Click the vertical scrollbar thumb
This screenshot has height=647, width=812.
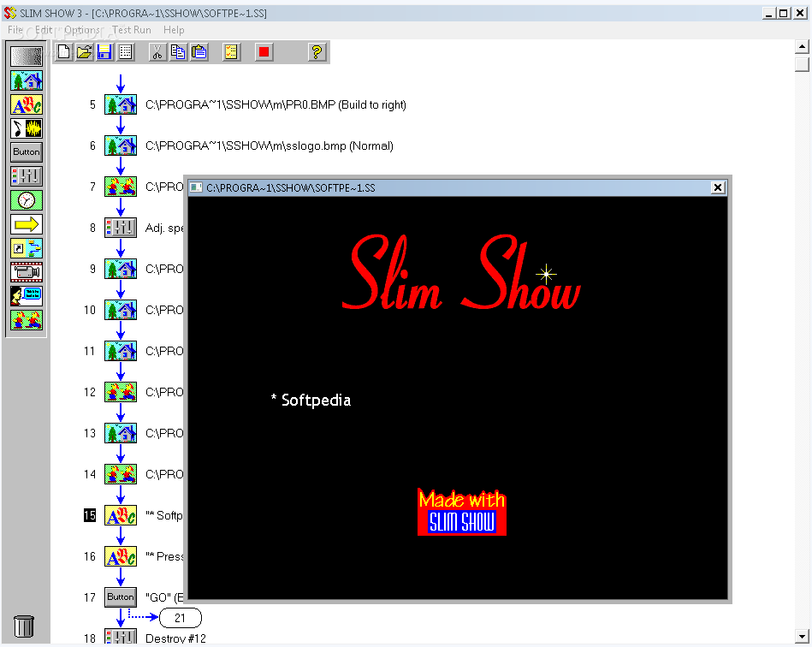click(802, 64)
